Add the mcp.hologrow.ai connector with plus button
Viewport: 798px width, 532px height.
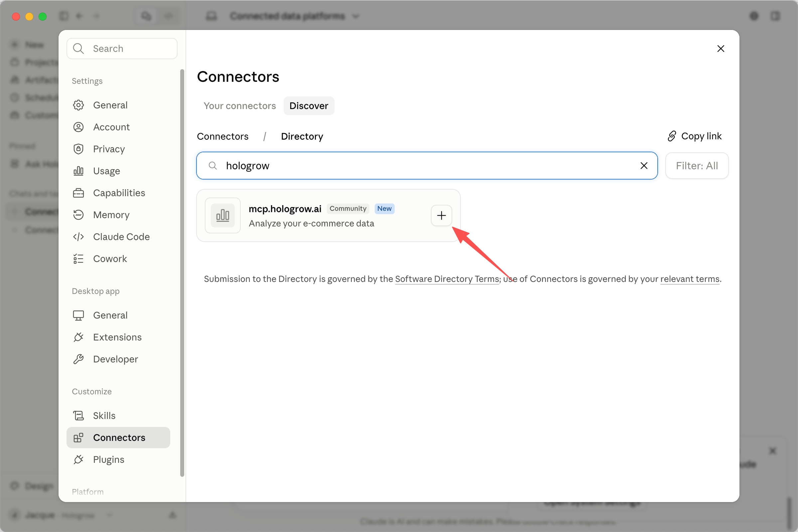tap(441, 215)
